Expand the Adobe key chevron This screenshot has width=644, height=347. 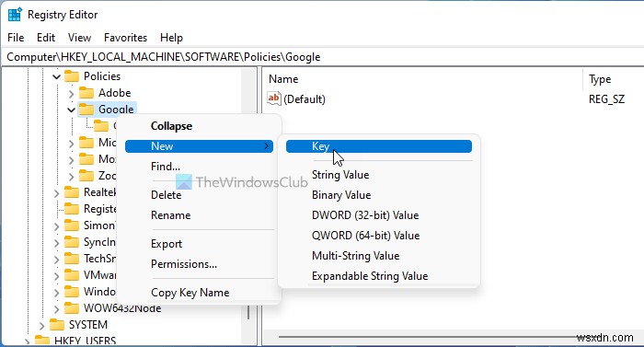[72, 93]
